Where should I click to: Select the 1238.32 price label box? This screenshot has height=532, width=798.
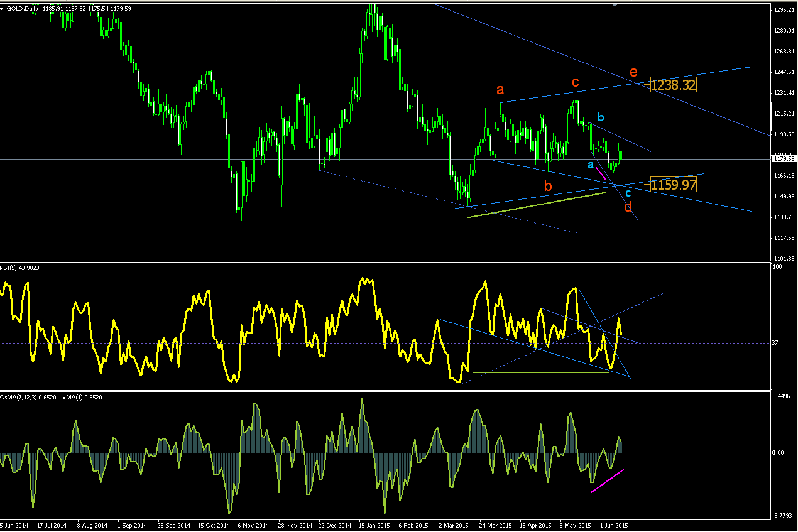point(674,85)
